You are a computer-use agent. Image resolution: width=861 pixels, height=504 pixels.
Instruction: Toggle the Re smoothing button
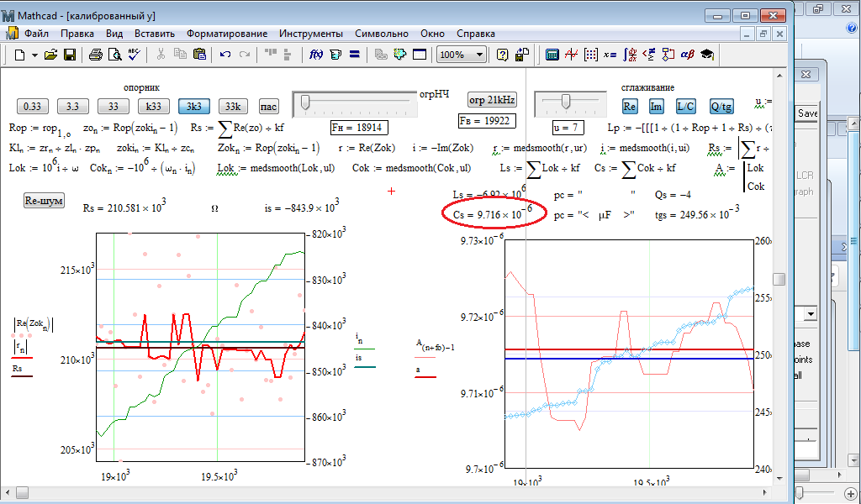pyautogui.click(x=631, y=107)
